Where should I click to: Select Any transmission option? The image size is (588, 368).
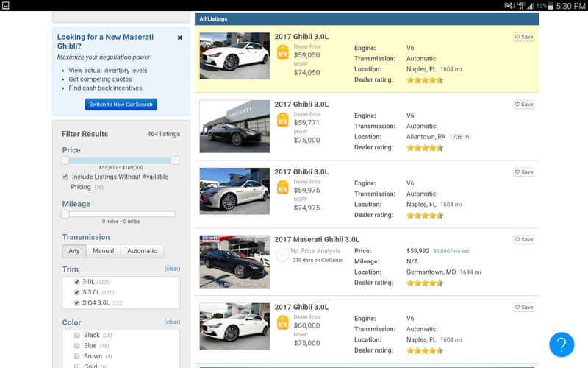74,251
